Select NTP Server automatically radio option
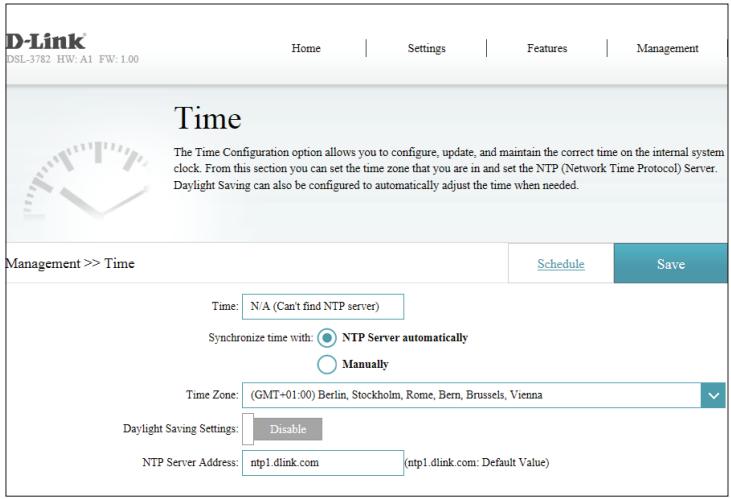This screenshot has height=499, width=731. pyautogui.click(x=328, y=336)
